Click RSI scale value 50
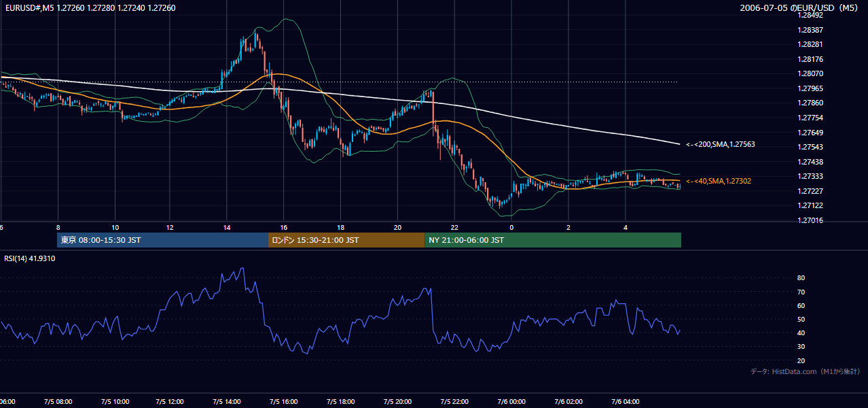Image resolution: width=868 pixels, height=408 pixels. [801, 319]
